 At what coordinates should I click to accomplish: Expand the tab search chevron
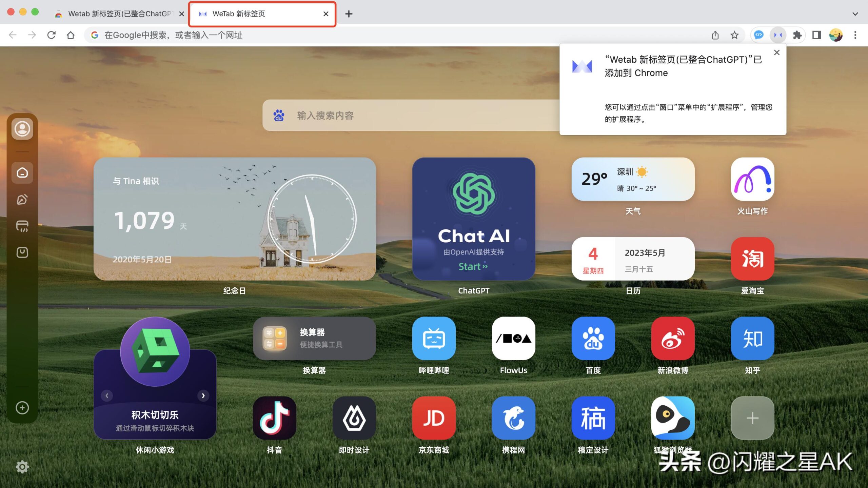(855, 14)
